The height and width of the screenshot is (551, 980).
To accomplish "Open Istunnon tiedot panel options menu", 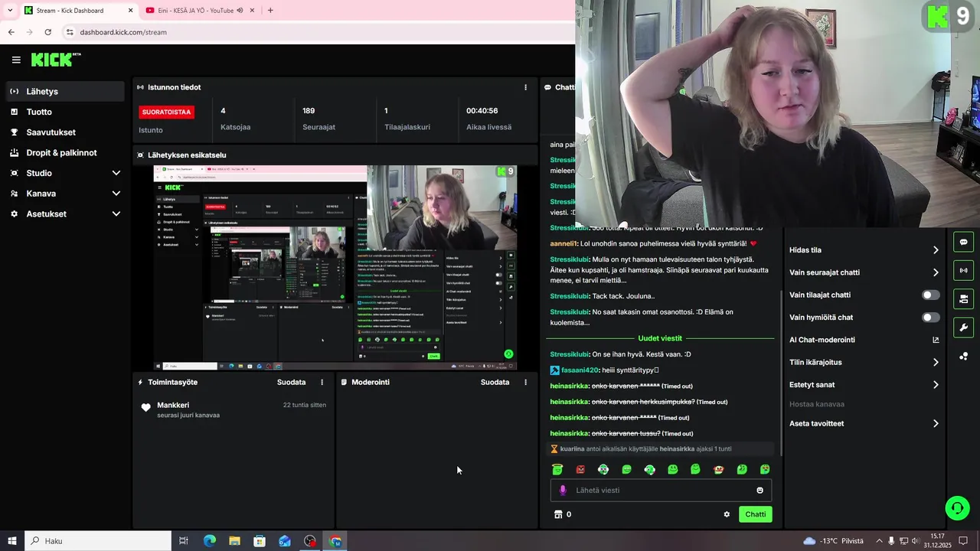I will [x=525, y=87].
